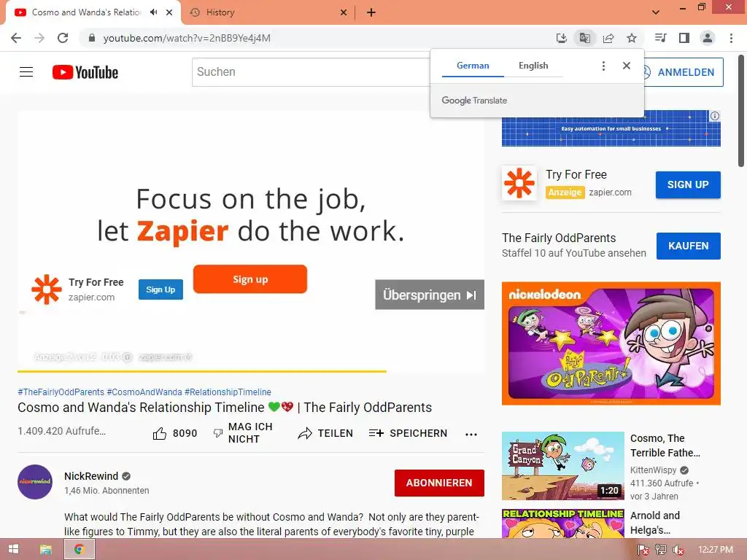Toggle the Google Translate icon in address bar

pos(584,38)
